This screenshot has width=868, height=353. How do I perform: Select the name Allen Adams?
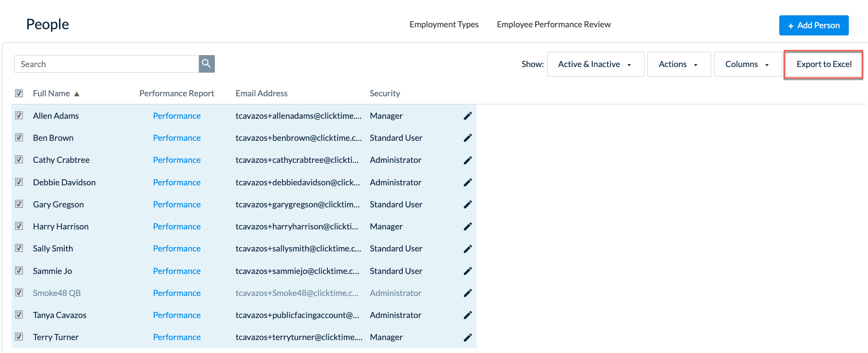click(x=56, y=116)
